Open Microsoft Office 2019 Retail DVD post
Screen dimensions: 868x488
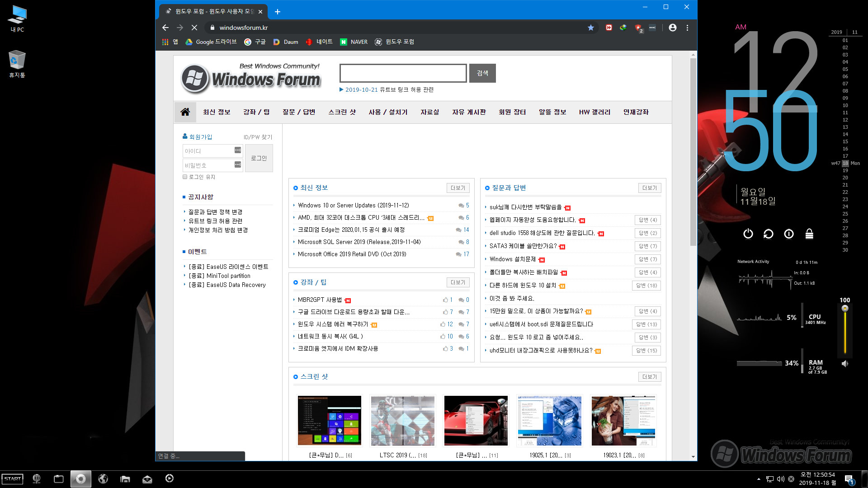(352, 254)
